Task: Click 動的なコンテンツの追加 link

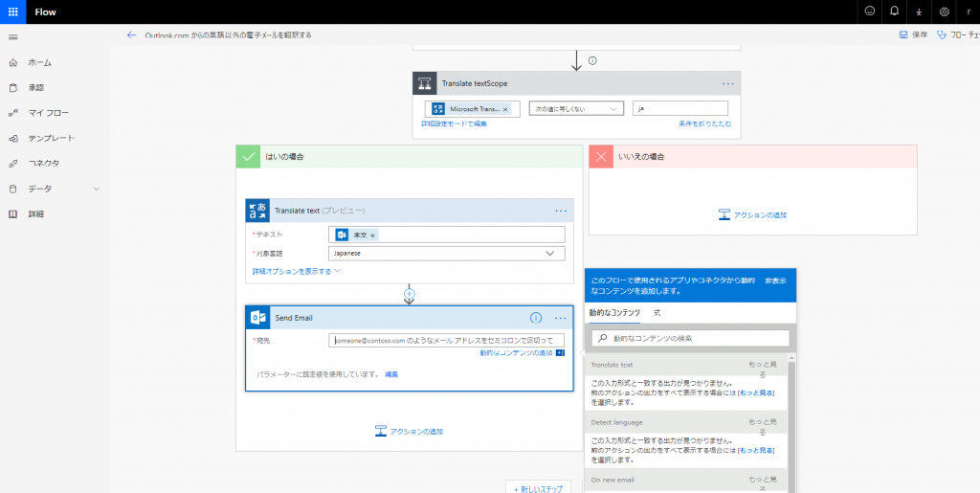Action: pyautogui.click(x=516, y=353)
